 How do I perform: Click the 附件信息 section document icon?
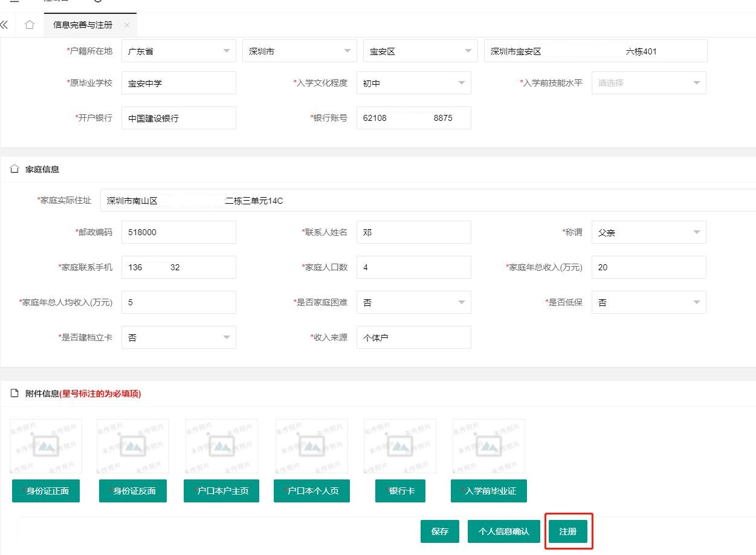(x=15, y=394)
